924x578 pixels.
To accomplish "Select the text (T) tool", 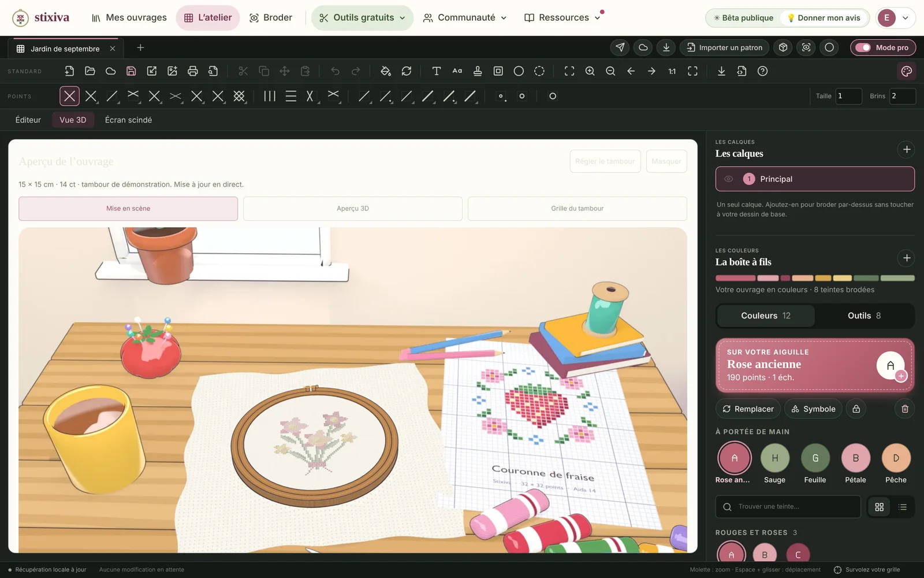I will tap(437, 71).
